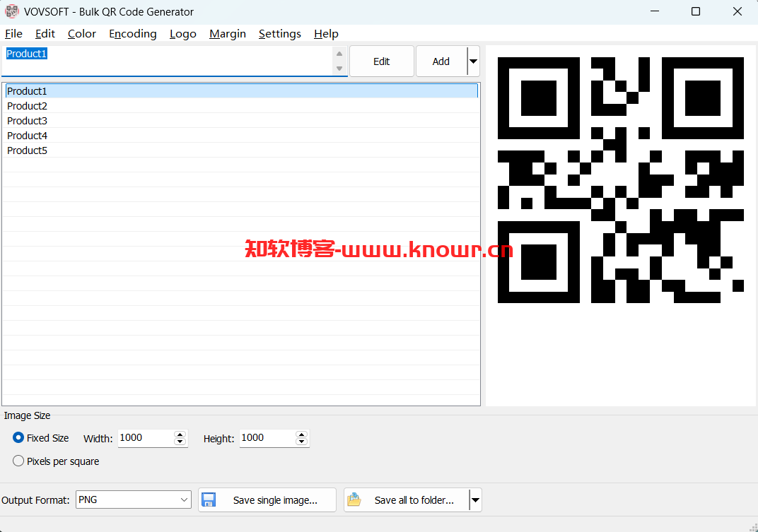Click the Save single image button

click(267, 500)
